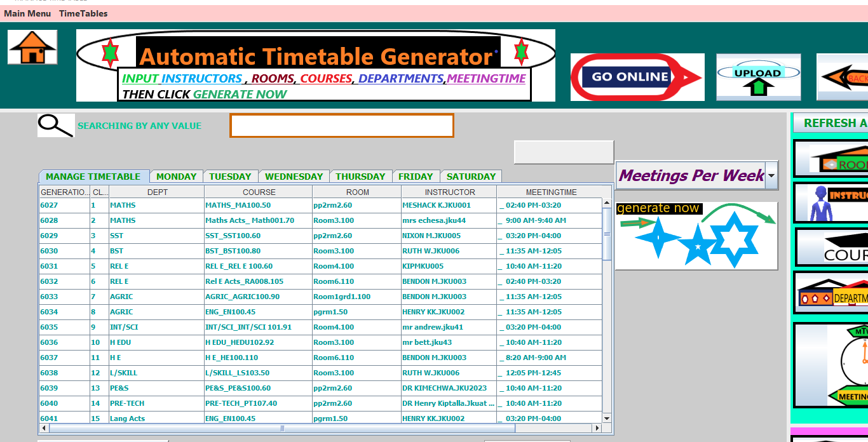
Task: Click the magnifying glass search icon
Action: (56, 126)
